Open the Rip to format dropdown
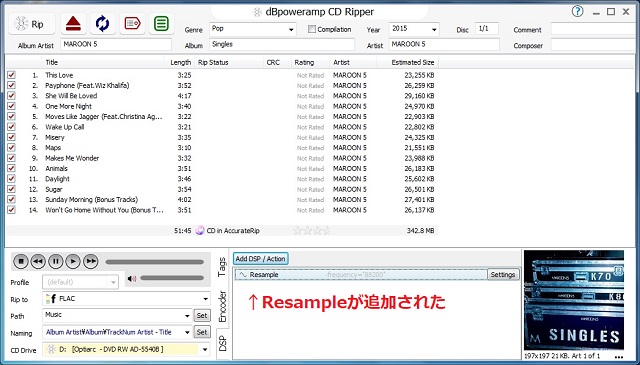This screenshot has width=640, height=365. coord(205,299)
